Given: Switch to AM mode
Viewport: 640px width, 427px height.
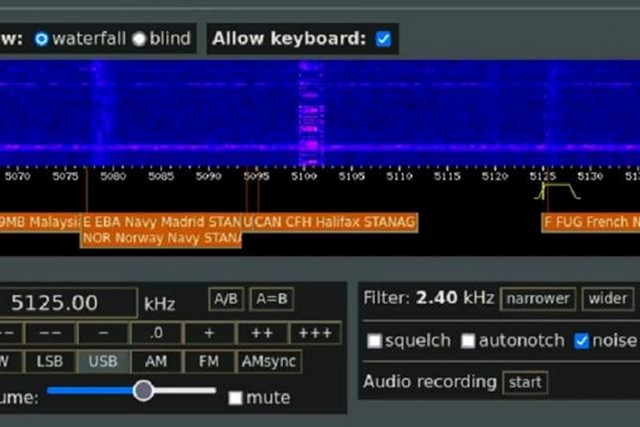Looking at the screenshot, I should click(x=156, y=362).
